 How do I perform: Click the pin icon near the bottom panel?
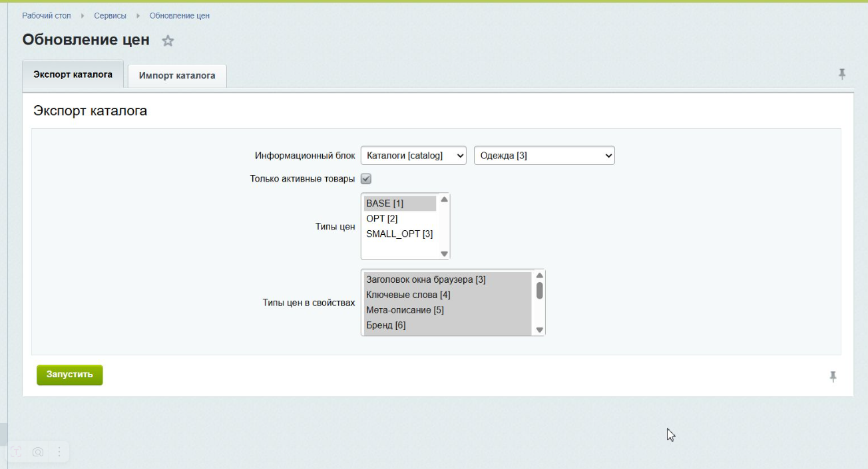832,377
